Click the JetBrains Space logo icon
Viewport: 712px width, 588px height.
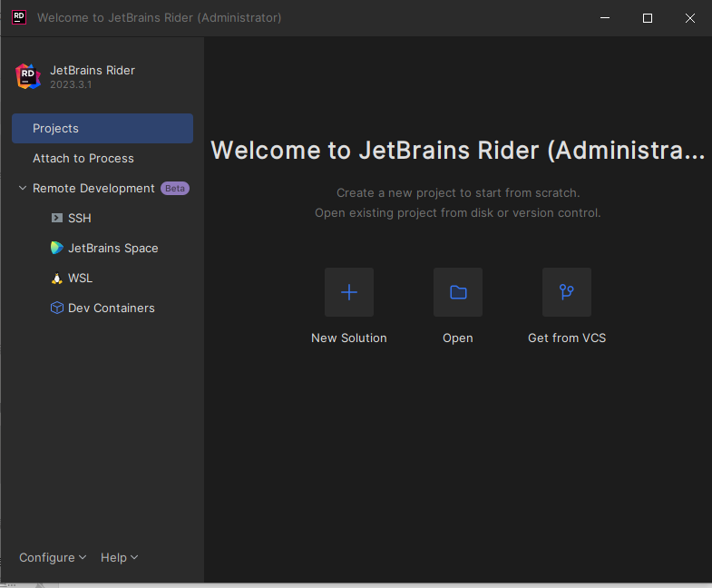pos(57,248)
